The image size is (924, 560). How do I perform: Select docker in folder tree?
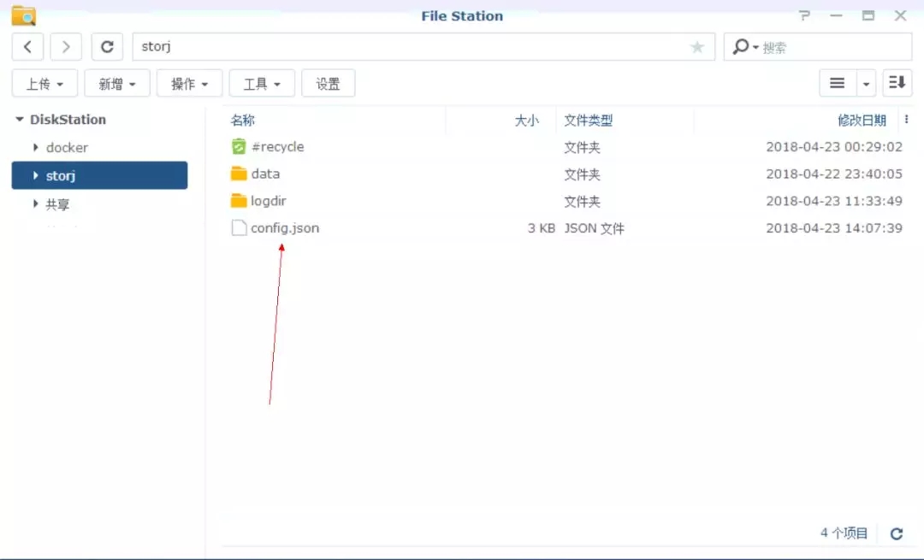click(x=68, y=147)
